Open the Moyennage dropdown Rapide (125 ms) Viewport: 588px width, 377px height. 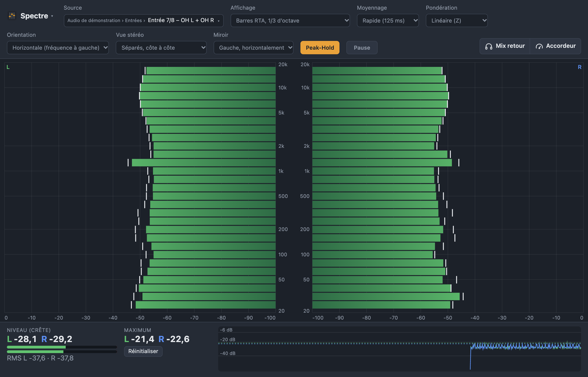click(x=388, y=21)
